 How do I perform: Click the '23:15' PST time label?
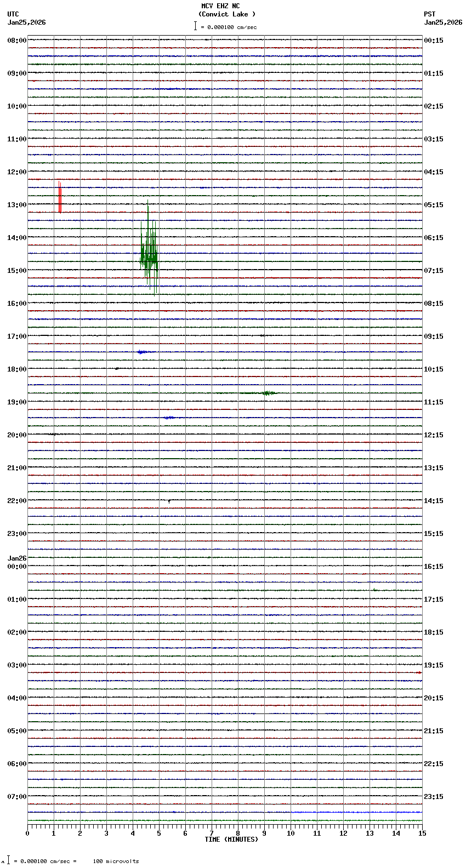pyautogui.click(x=434, y=797)
